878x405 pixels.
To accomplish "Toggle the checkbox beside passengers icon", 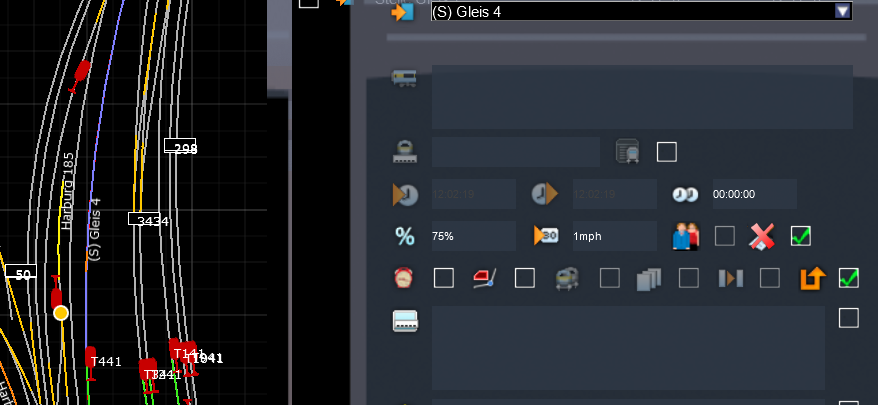I will coord(725,236).
